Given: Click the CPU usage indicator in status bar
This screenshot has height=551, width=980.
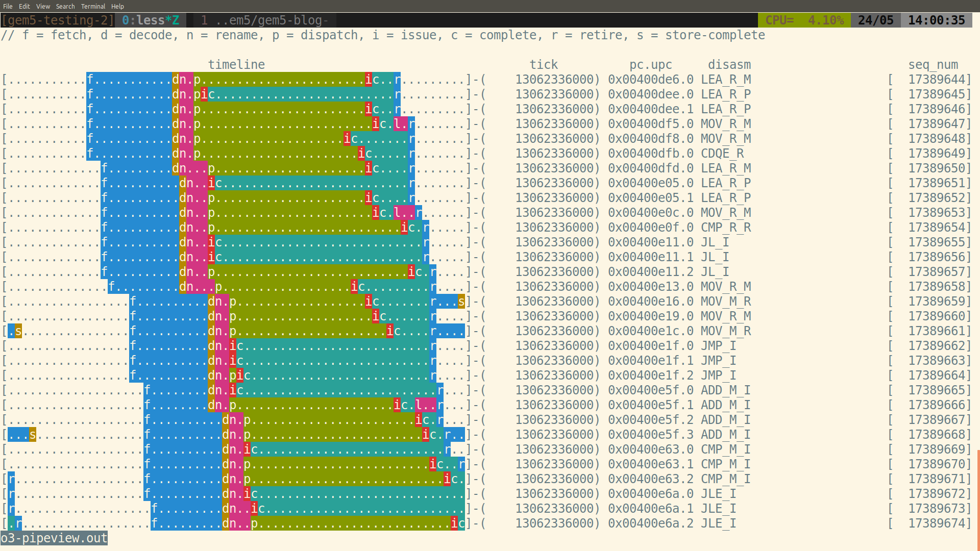Looking at the screenshot, I should (x=804, y=20).
